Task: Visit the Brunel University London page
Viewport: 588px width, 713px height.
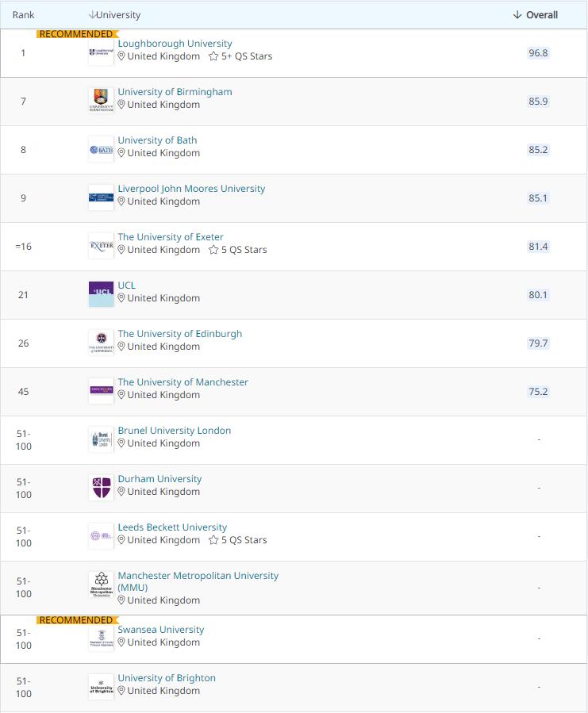Action: 174,431
